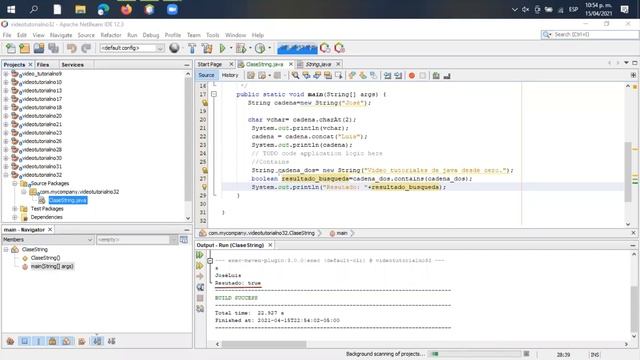Open the Members dropdown in Navigator
This screenshot has width=640, height=360.
48,240
